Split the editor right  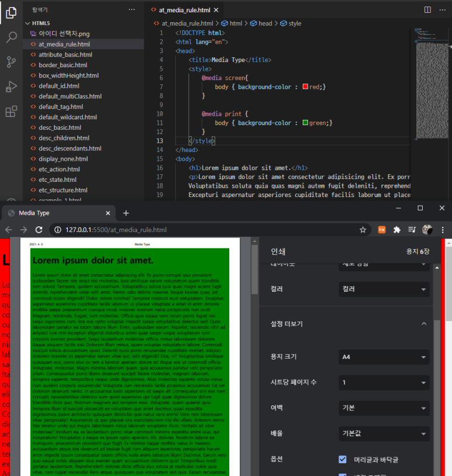click(427, 10)
